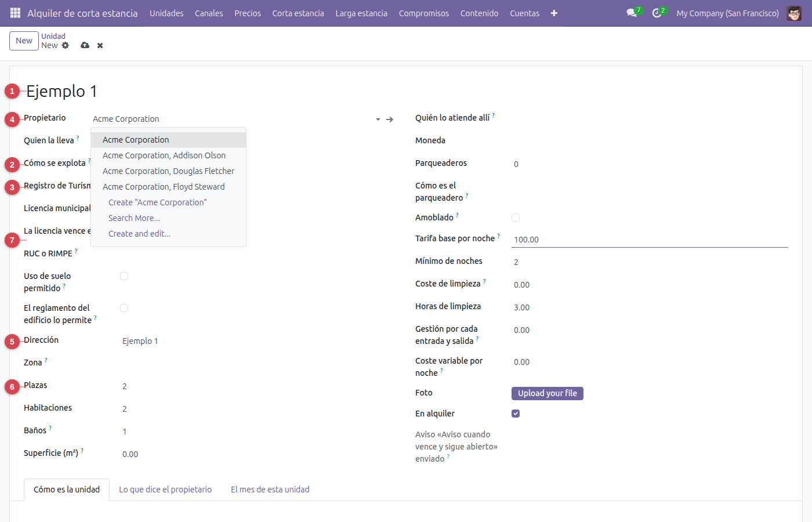Discard changes with the X icon
The image size is (812, 522).
100,45
